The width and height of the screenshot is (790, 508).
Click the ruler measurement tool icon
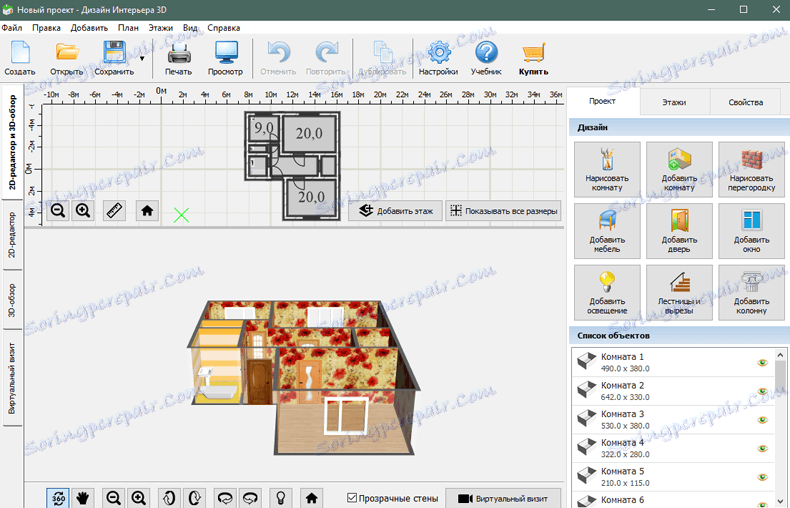tap(114, 211)
